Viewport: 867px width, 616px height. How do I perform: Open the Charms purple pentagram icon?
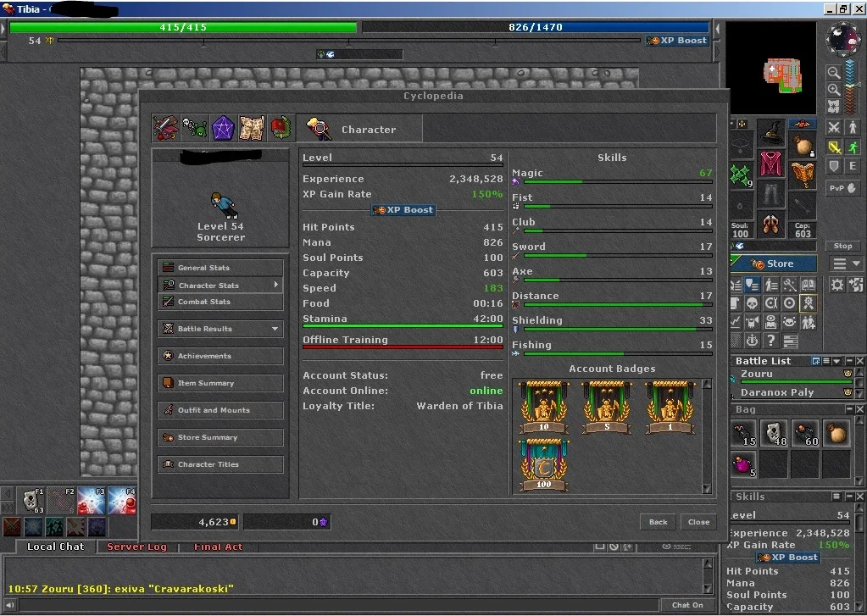point(223,128)
